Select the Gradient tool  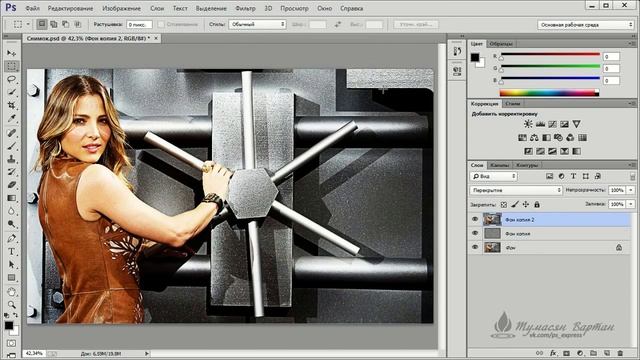click(x=11, y=198)
